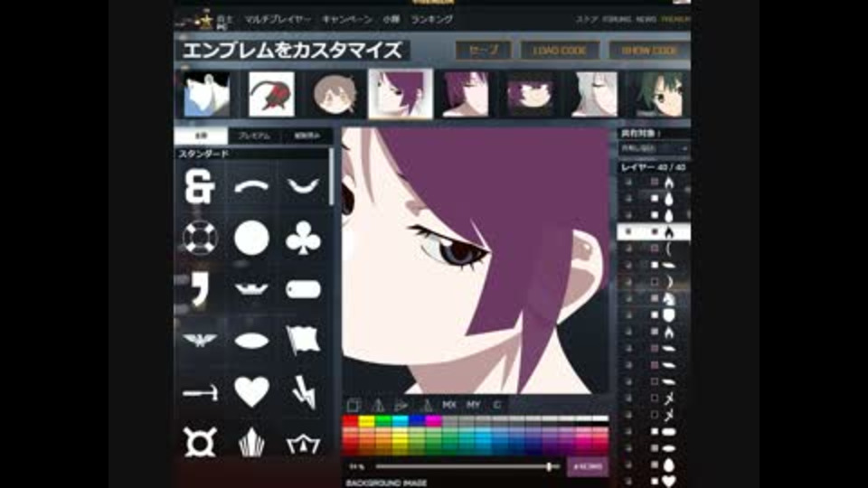Click the sideways-triangle vertical flip icon
The width and height of the screenshot is (868, 488).
[401, 405]
